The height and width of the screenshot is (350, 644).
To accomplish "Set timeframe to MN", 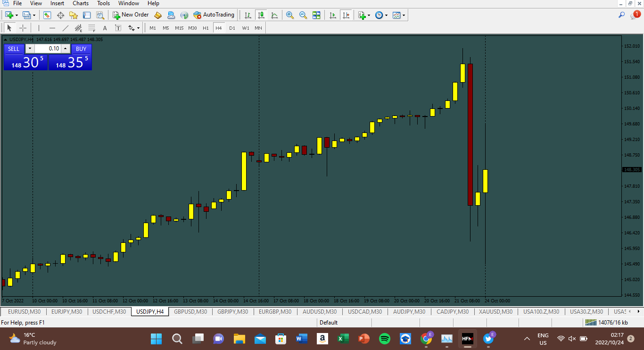I will (258, 28).
